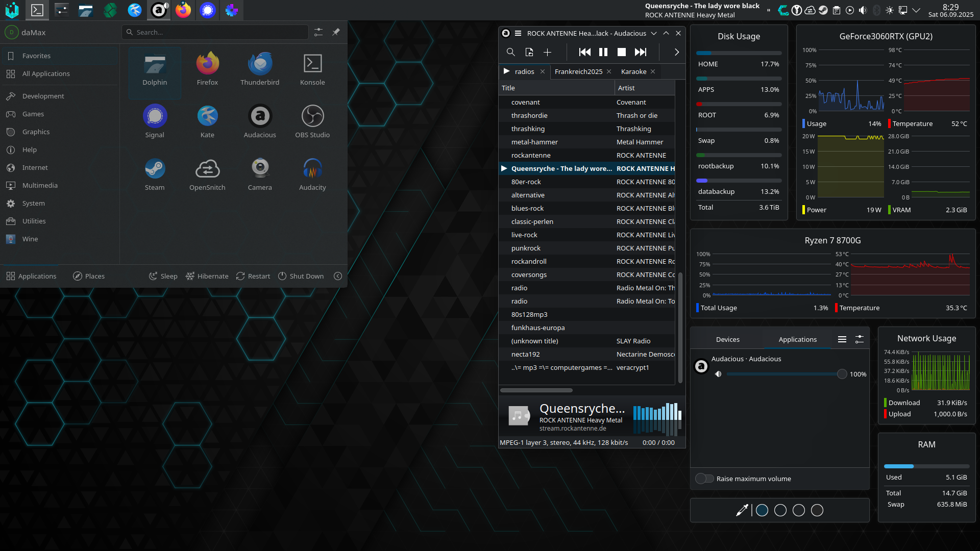Select the last color circle slot
The height and width of the screenshot is (551, 980).
[817, 510]
